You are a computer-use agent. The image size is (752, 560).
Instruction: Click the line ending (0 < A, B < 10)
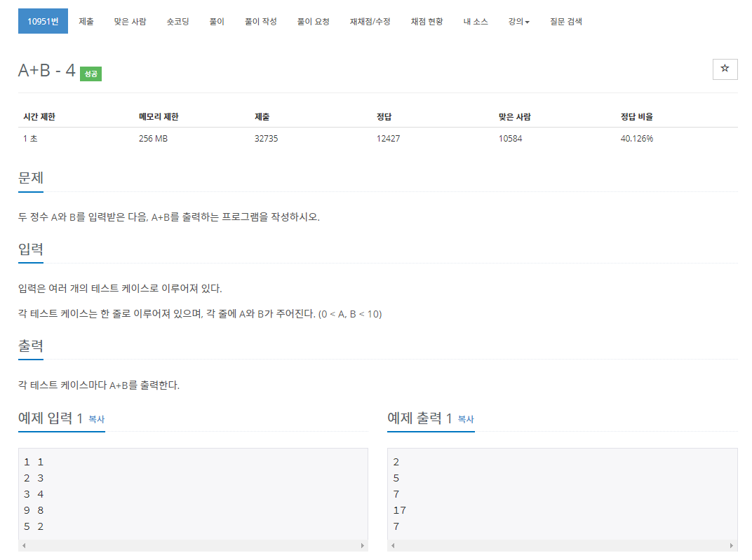pyautogui.click(x=200, y=314)
